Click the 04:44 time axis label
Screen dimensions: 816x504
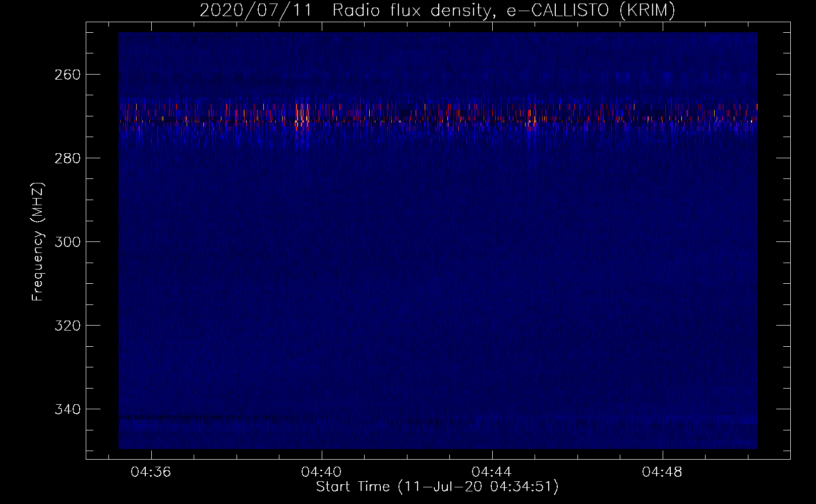click(492, 472)
